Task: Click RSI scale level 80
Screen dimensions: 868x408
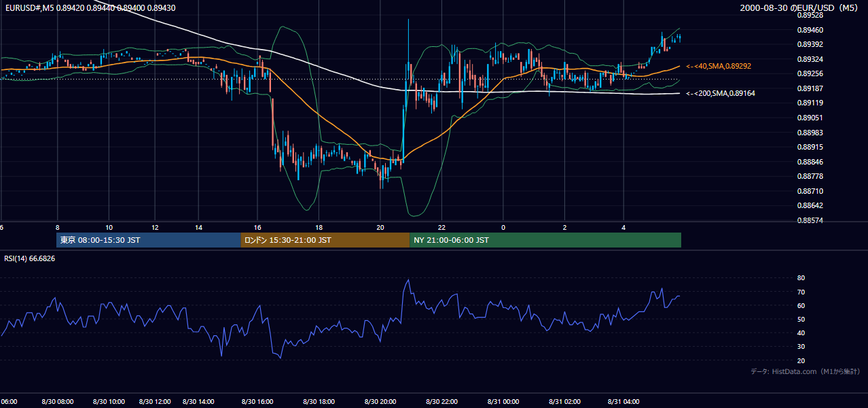Action: (x=801, y=278)
